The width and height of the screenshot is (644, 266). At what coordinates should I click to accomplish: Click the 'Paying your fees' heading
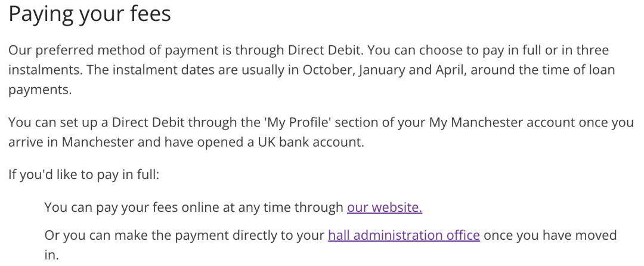point(89,15)
